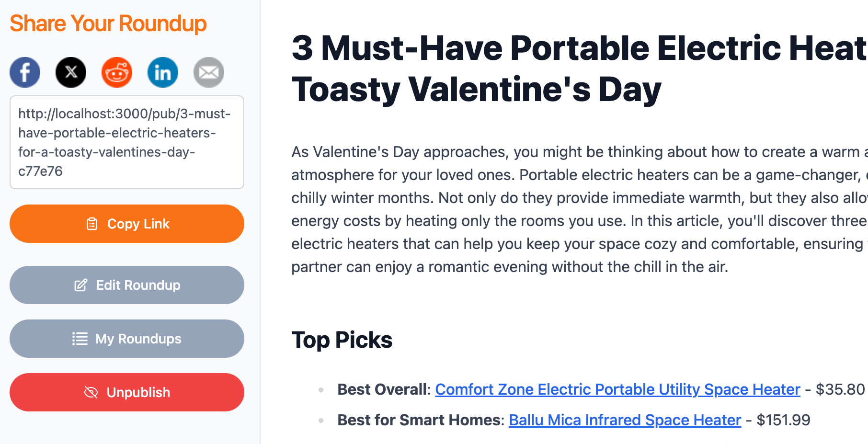
Task: Click the pencil icon on Edit Roundup
Action: tap(80, 285)
